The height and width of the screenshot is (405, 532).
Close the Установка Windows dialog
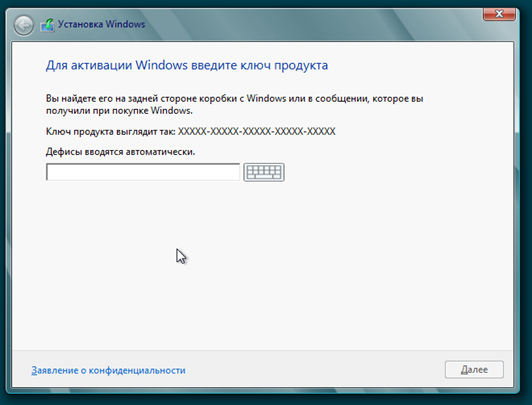click(499, 14)
